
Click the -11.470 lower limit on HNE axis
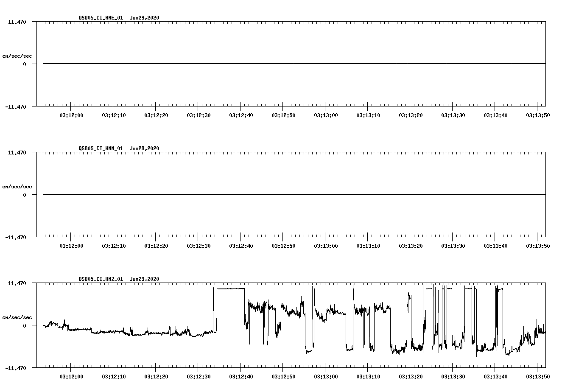(16, 107)
